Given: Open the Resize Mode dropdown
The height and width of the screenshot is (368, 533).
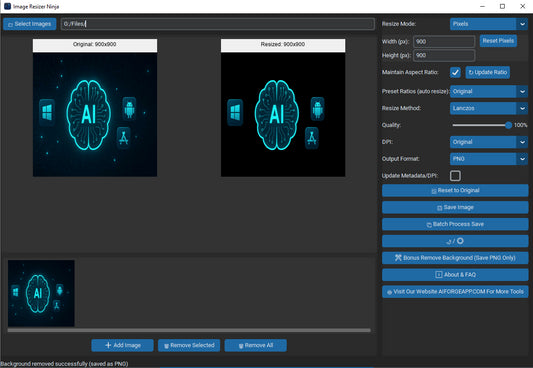Looking at the screenshot, I should point(488,24).
